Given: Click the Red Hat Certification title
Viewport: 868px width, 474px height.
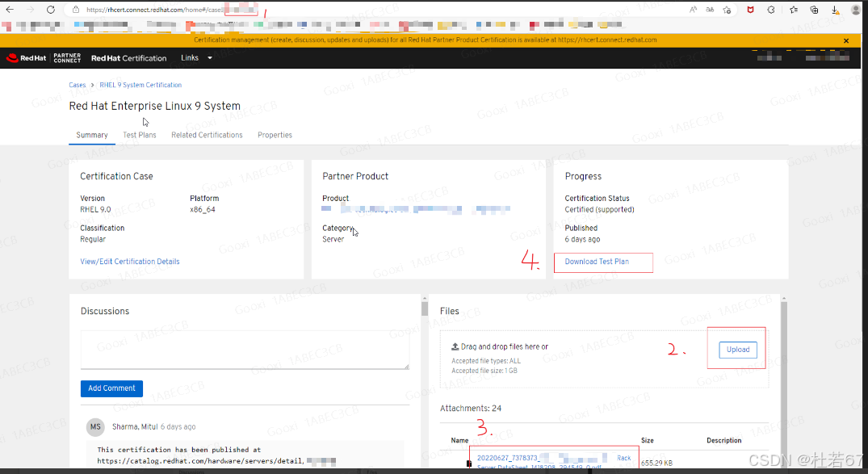Looking at the screenshot, I should tap(128, 58).
